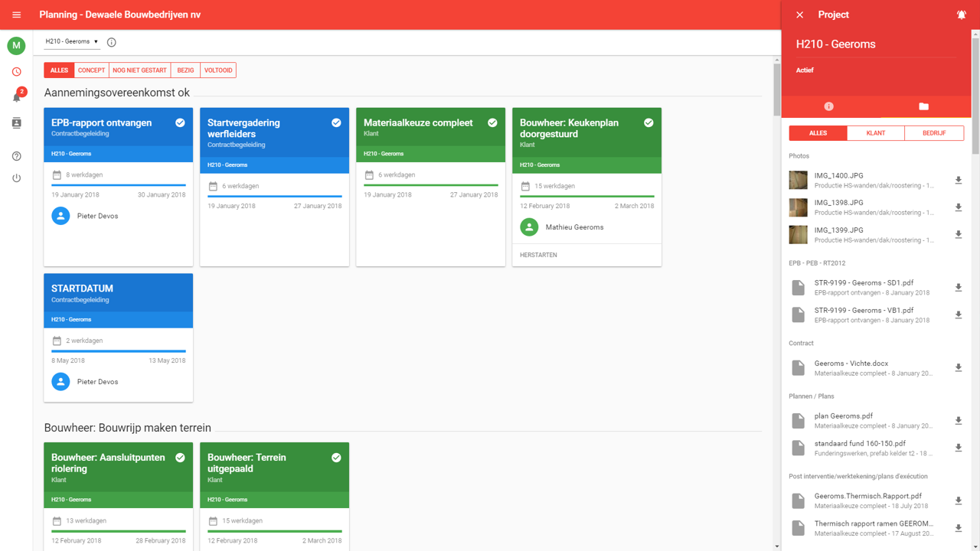
Task: Click the STARTDATUM card progress bar
Action: click(x=119, y=351)
